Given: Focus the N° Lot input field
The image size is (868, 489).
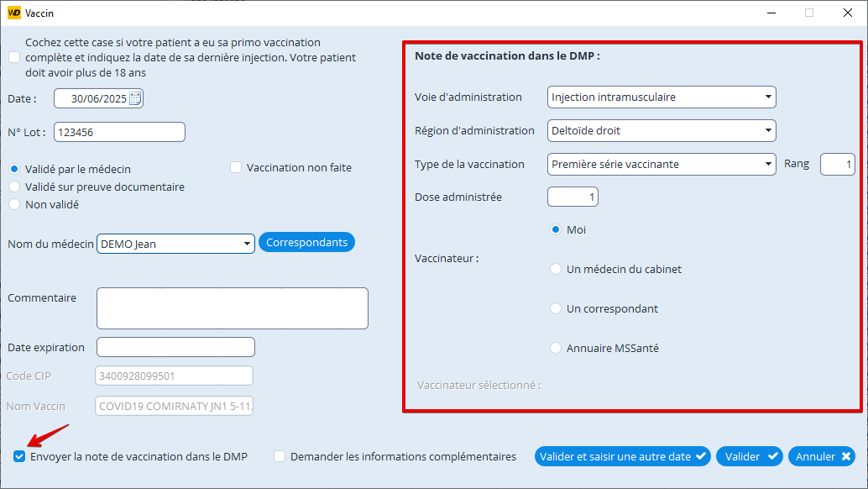Looking at the screenshot, I should (x=119, y=132).
